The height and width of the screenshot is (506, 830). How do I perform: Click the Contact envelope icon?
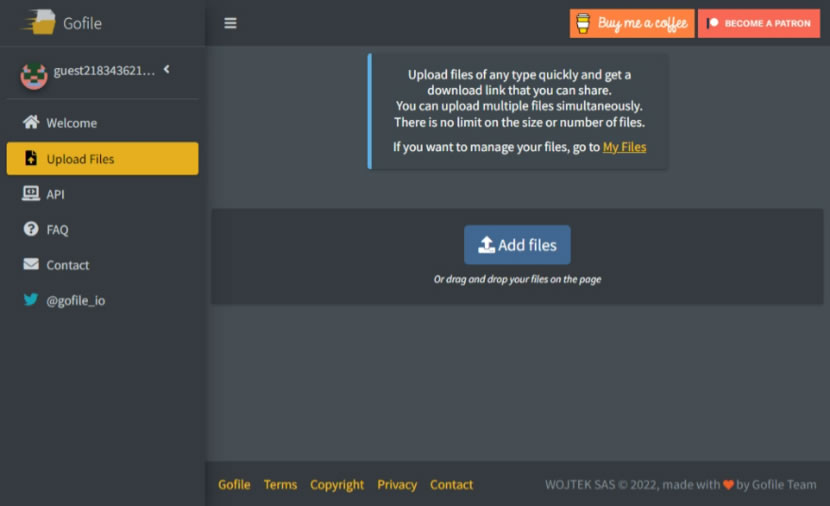click(31, 264)
